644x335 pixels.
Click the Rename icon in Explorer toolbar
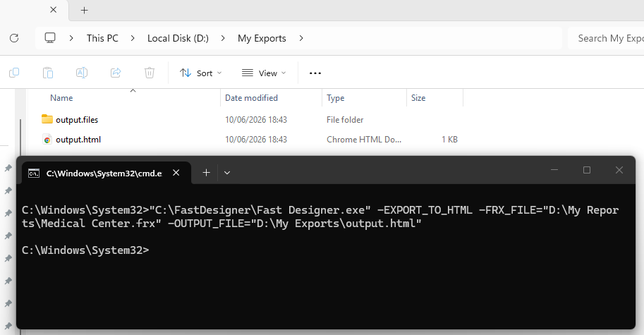tap(82, 73)
